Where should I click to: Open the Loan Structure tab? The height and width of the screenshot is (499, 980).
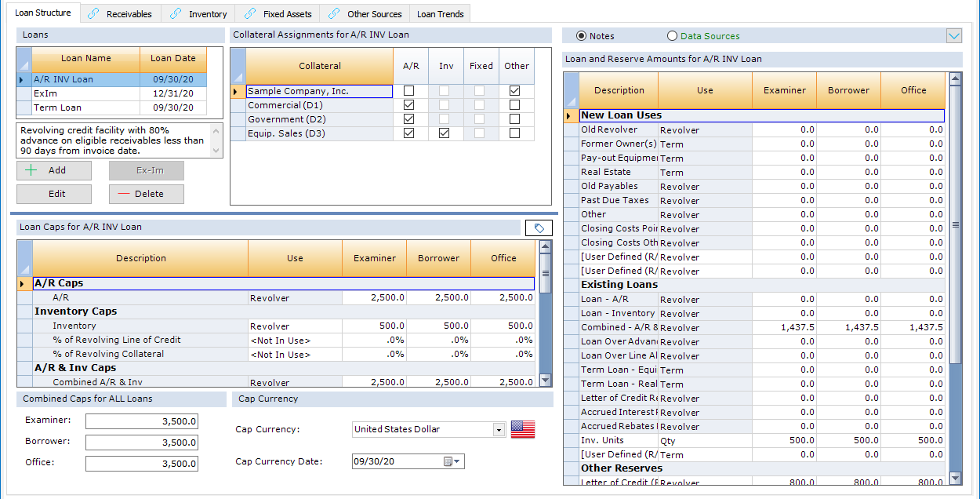43,13
